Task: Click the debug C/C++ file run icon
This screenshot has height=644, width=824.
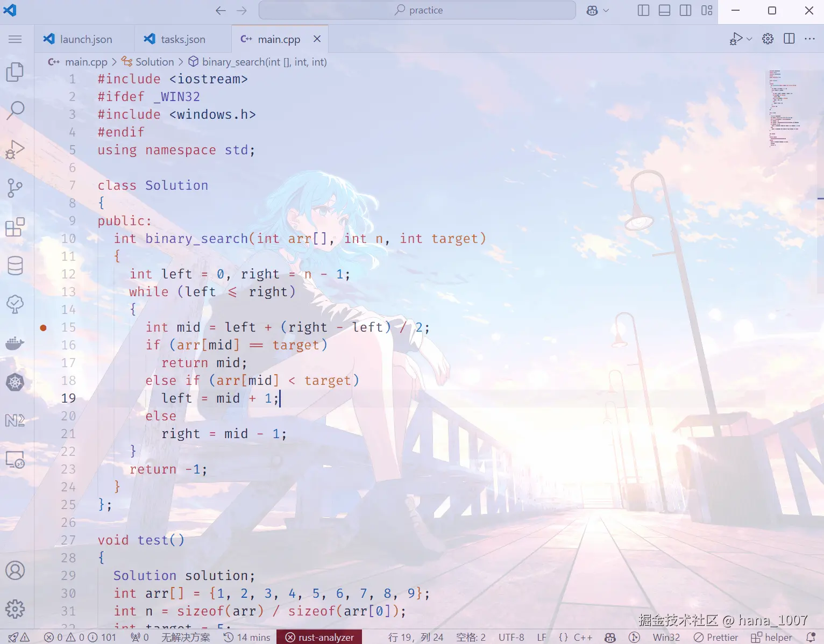Action: pos(736,39)
